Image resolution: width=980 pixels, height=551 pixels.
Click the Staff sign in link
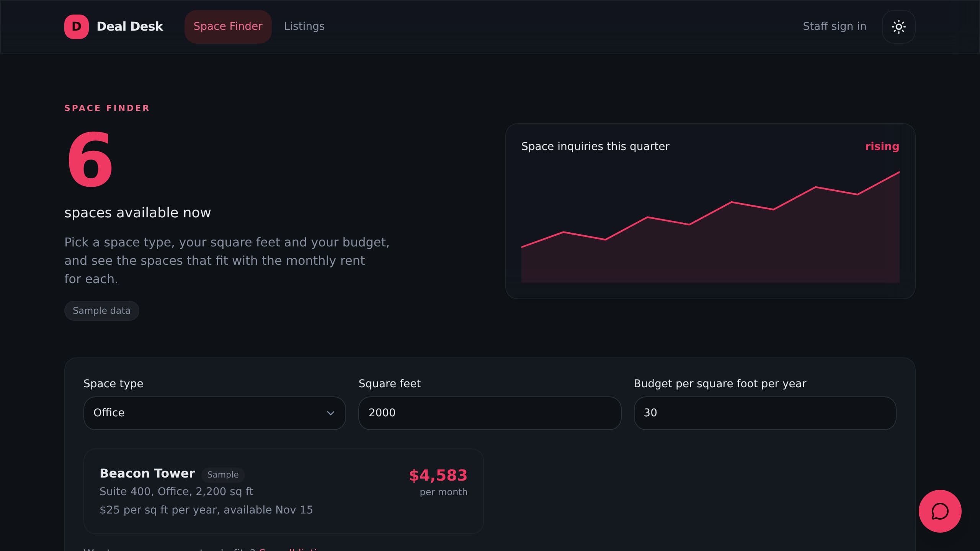[834, 26]
